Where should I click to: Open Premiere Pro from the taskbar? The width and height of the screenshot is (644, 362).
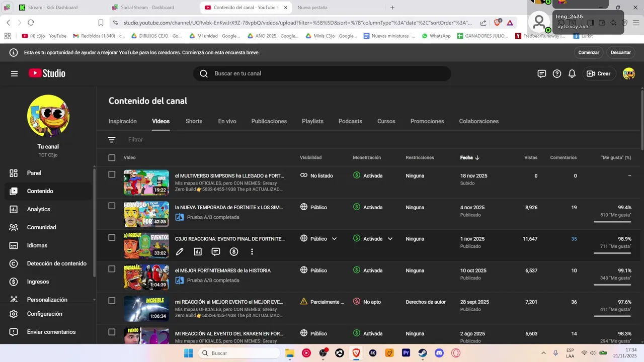[406, 353]
